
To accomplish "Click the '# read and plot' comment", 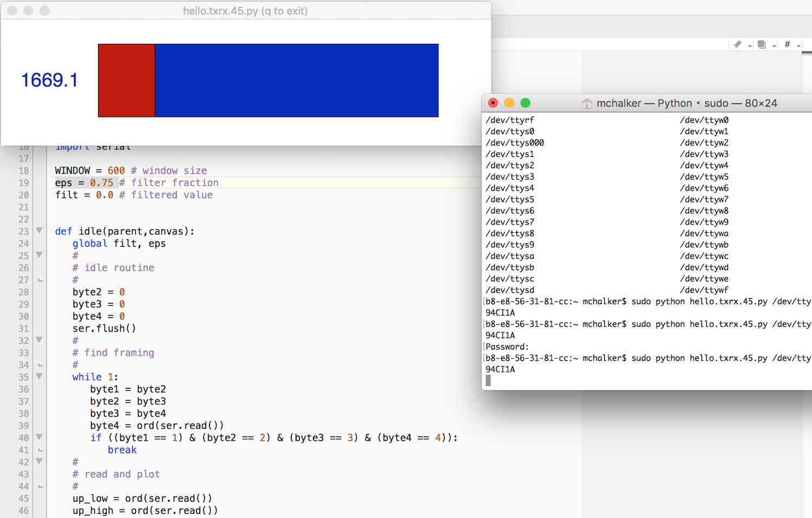I will (x=116, y=474).
